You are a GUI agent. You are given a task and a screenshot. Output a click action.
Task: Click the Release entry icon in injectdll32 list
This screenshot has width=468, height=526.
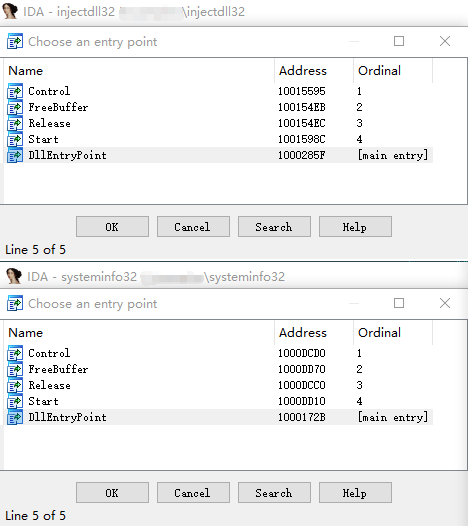point(15,123)
